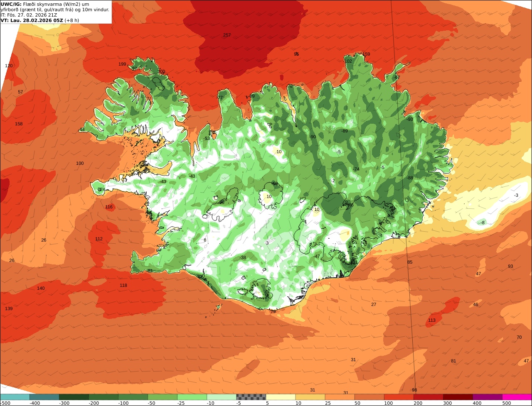
Task: Click the map value '85' off the southeast coast
Action: point(410,262)
